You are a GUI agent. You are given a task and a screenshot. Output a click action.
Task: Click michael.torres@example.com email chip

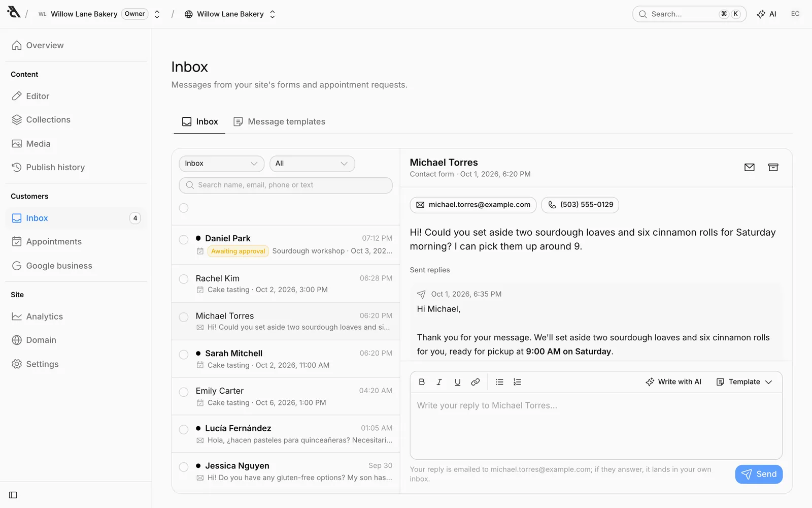point(473,205)
